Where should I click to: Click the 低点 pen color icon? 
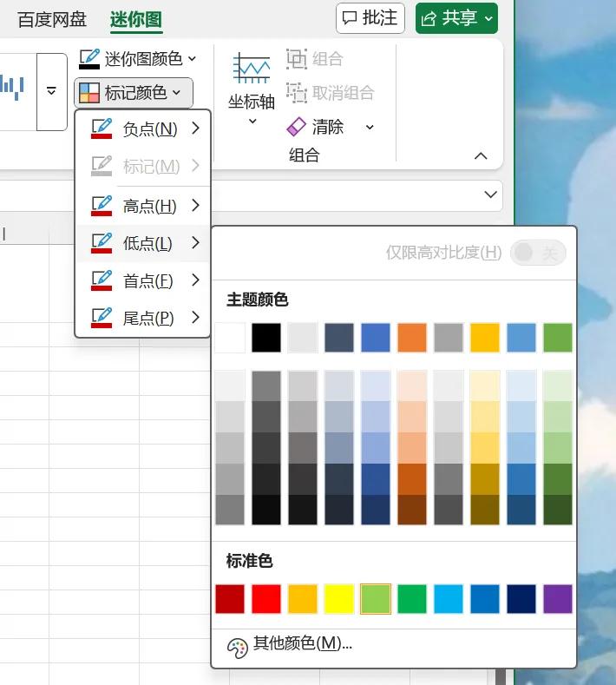(x=102, y=243)
